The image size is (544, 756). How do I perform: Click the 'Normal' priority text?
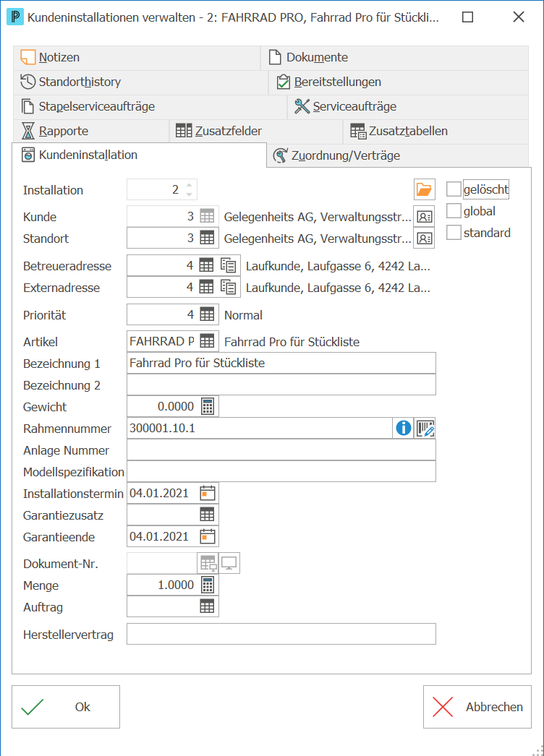coord(243,315)
